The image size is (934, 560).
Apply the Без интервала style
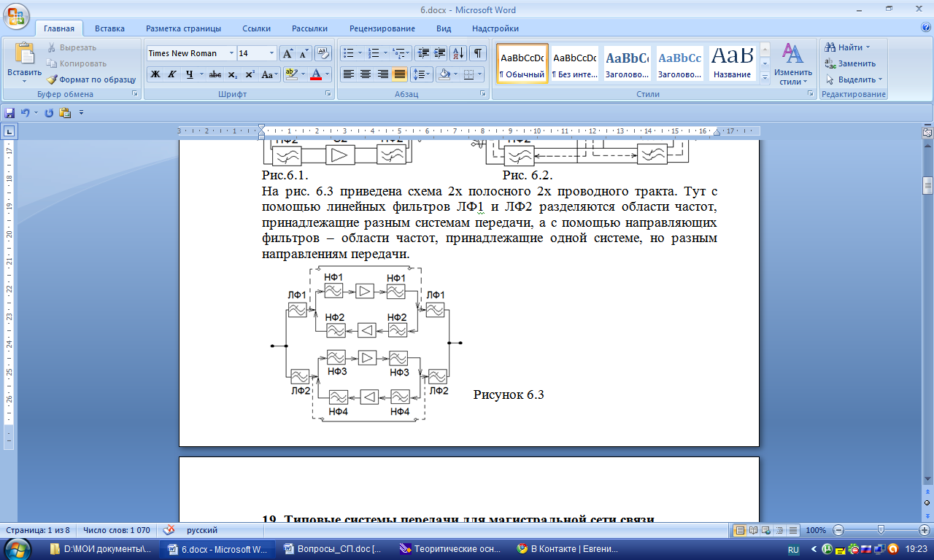(x=574, y=64)
